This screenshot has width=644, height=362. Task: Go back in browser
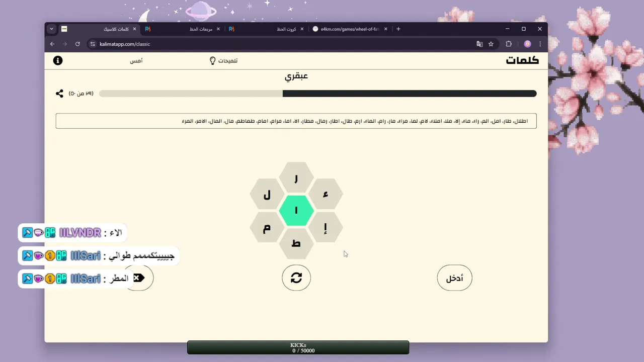[52, 44]
